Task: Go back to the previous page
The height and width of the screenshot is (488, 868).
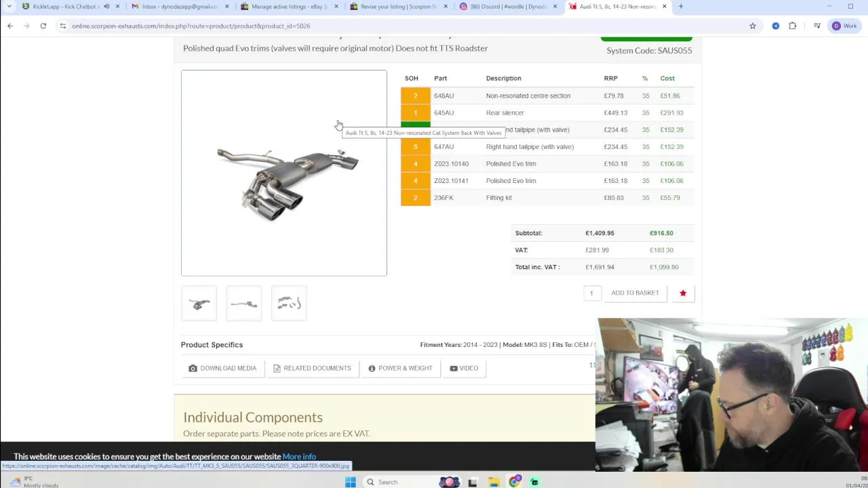Action: (10, 26)
